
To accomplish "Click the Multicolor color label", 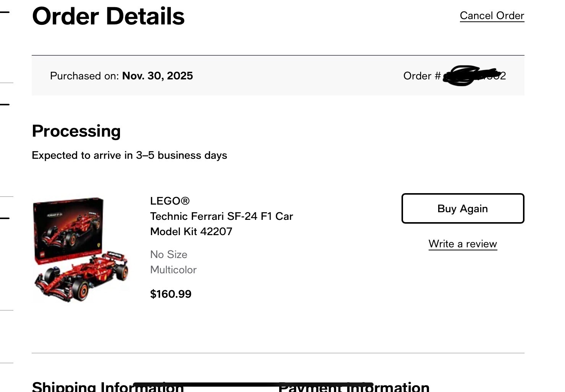I will click(x=173, y=270).
